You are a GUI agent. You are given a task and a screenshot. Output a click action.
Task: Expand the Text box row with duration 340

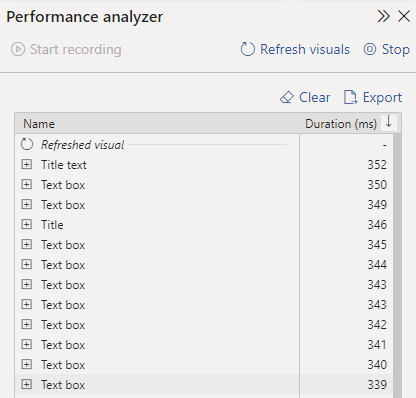click(27, 365)
